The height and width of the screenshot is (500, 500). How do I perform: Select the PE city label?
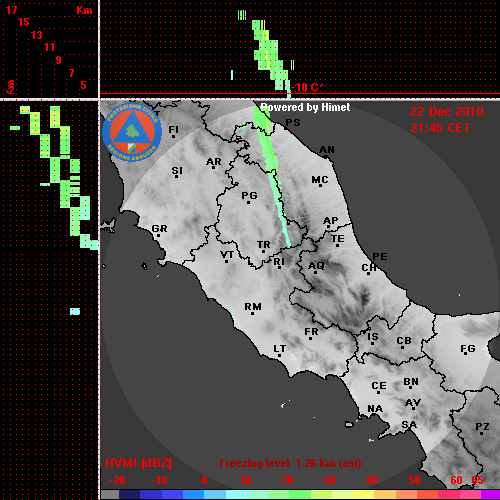pos(380,257)
